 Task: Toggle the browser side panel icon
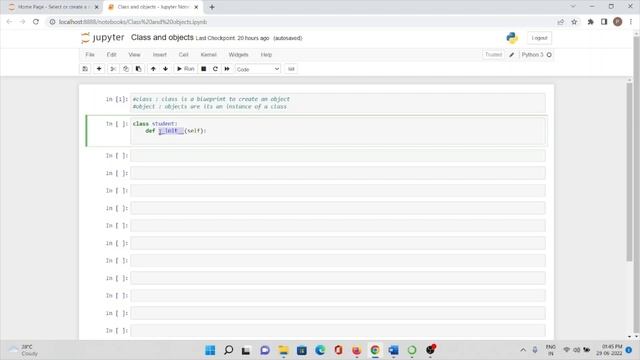(604, 22)
